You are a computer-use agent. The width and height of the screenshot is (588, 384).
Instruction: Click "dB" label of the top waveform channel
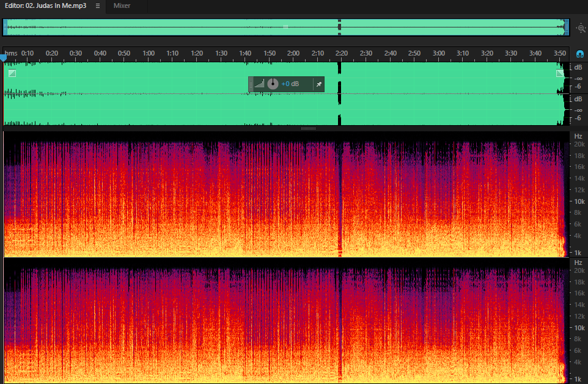[x=578, y=67]
